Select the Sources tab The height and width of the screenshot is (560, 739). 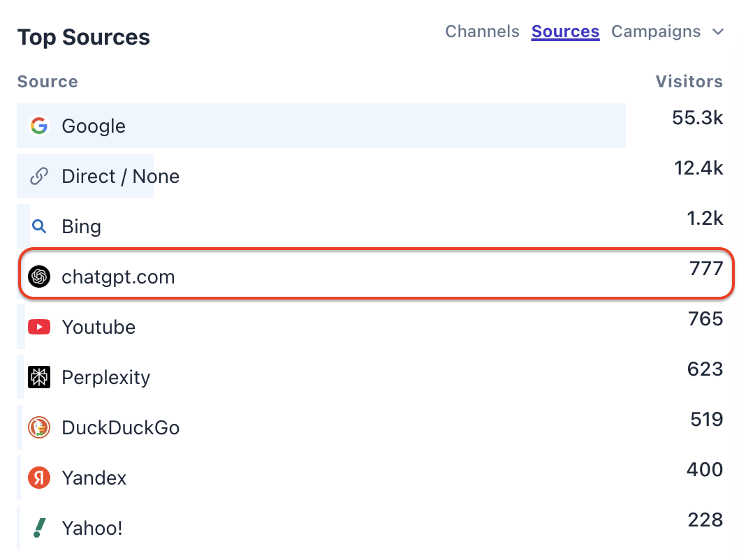[x=565, y=31]
